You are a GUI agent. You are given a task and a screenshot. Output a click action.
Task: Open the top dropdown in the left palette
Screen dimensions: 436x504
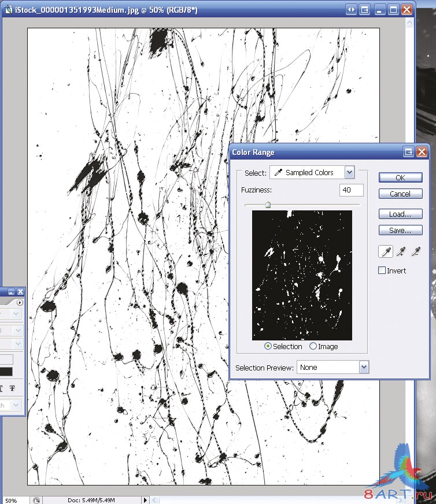tap(16, 314)
